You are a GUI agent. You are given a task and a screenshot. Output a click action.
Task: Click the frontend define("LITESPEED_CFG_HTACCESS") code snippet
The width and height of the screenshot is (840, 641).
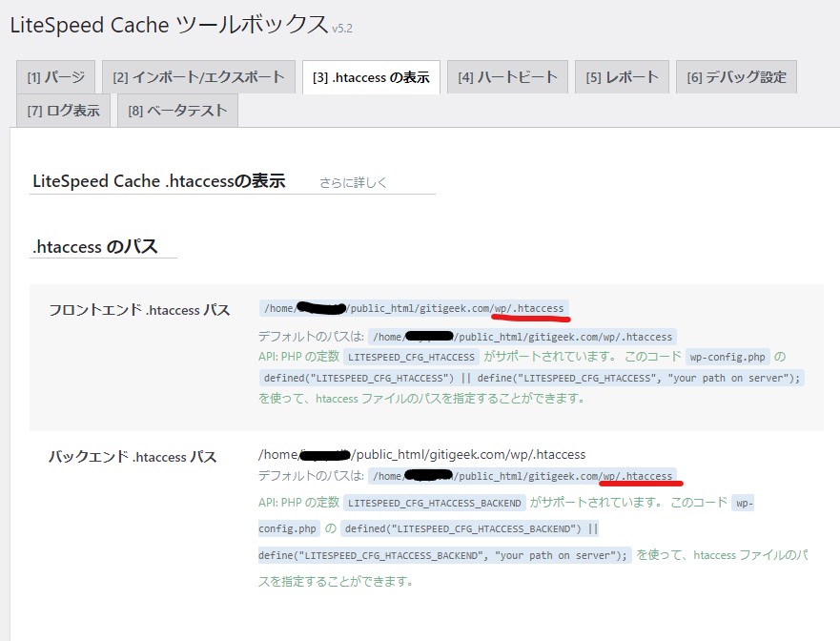[x=532, y=378]
